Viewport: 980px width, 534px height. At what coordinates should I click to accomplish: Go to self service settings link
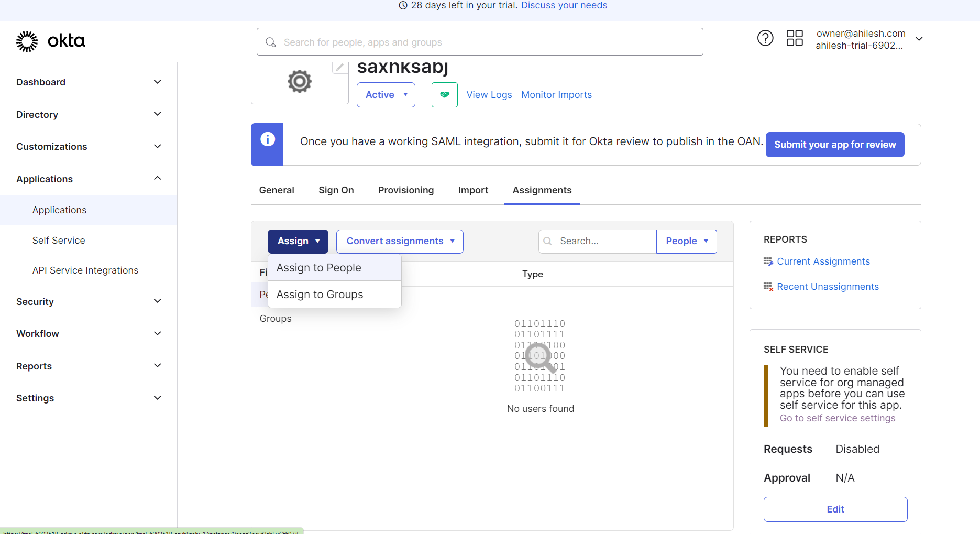click(x=838, y=418)
